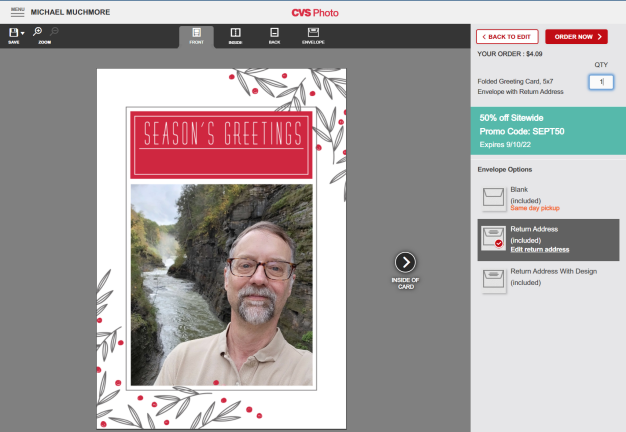
Task: Click the Blank envelope icon
Action: click(493, 197)
